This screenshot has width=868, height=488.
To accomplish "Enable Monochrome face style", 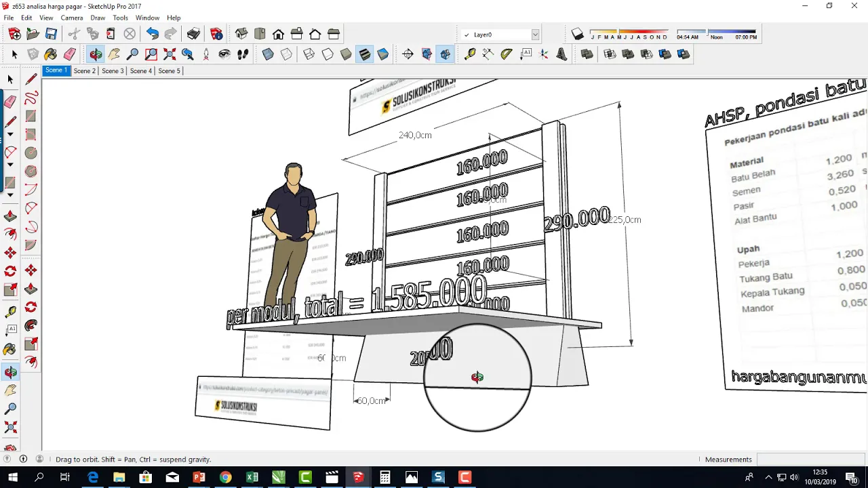I will [x=382, y=54].
